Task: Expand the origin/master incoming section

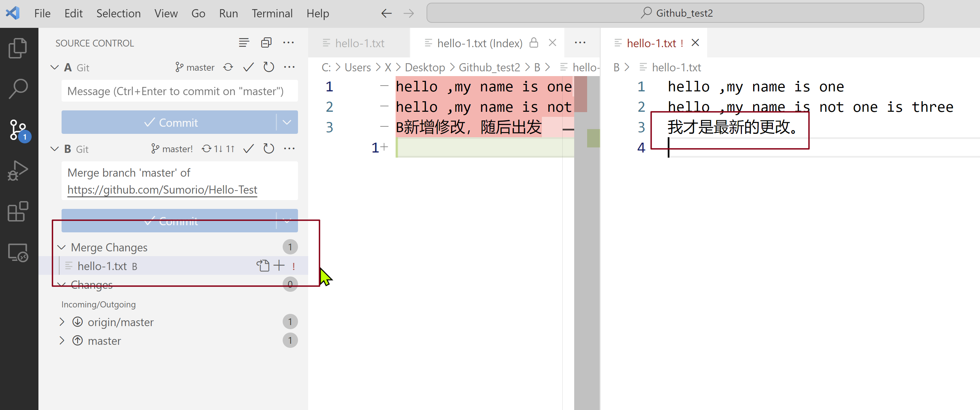Action: (x=62, y=322)
